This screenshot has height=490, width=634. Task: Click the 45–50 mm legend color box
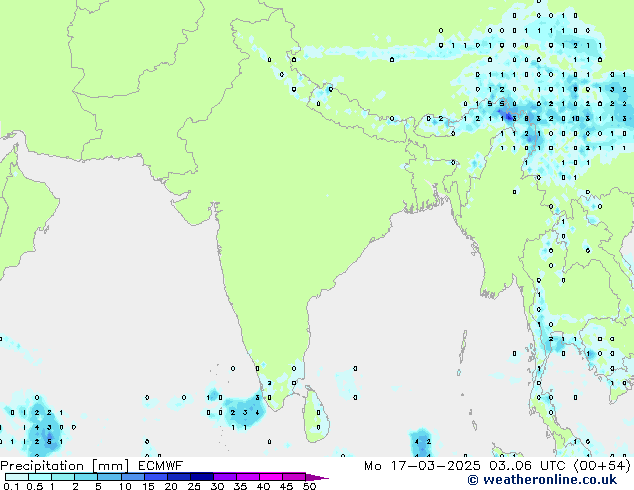click(294, 477)
